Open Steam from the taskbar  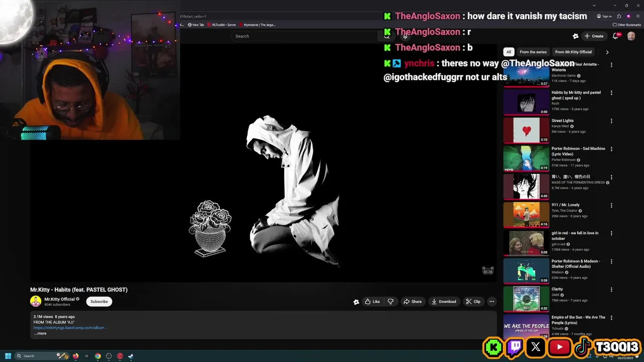tap(131, 356)
